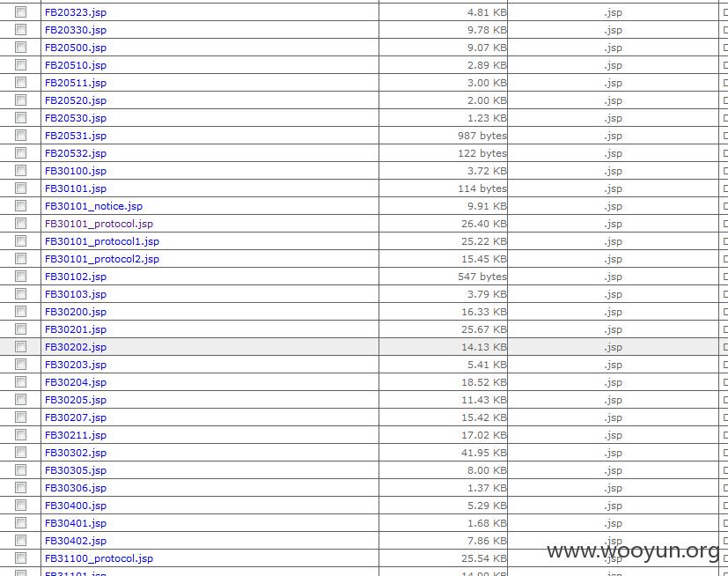Image resolution: width=728 pixels, height=576 pixels.
Task: Open highlighted FB30202.jsp link
Action: [x=76, y=348]
